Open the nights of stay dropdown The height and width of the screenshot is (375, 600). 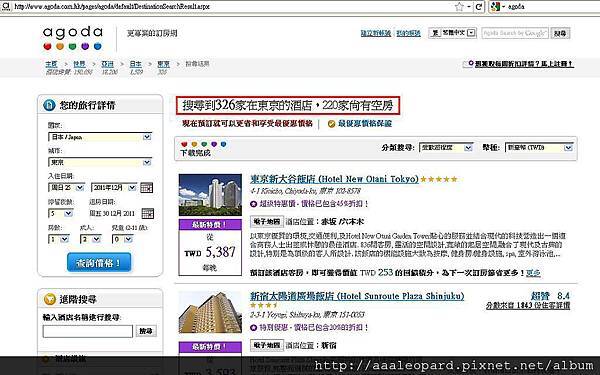pos(60,213)
